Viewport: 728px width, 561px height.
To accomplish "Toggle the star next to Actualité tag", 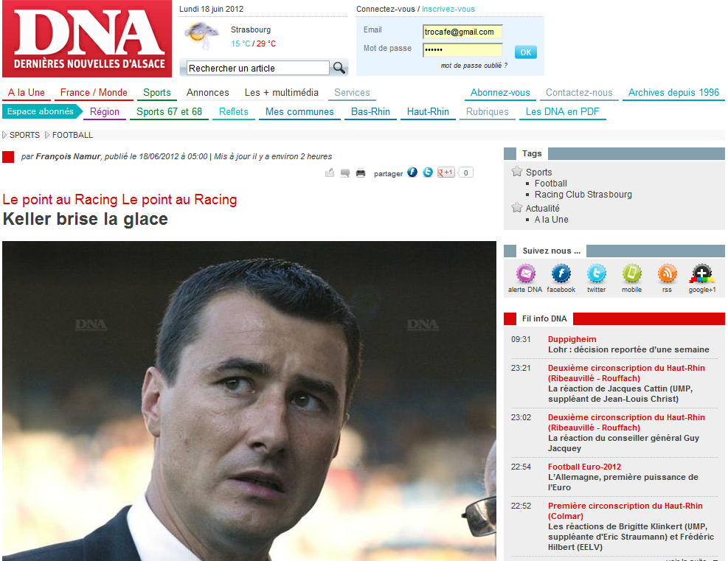I will click(517, 208).
